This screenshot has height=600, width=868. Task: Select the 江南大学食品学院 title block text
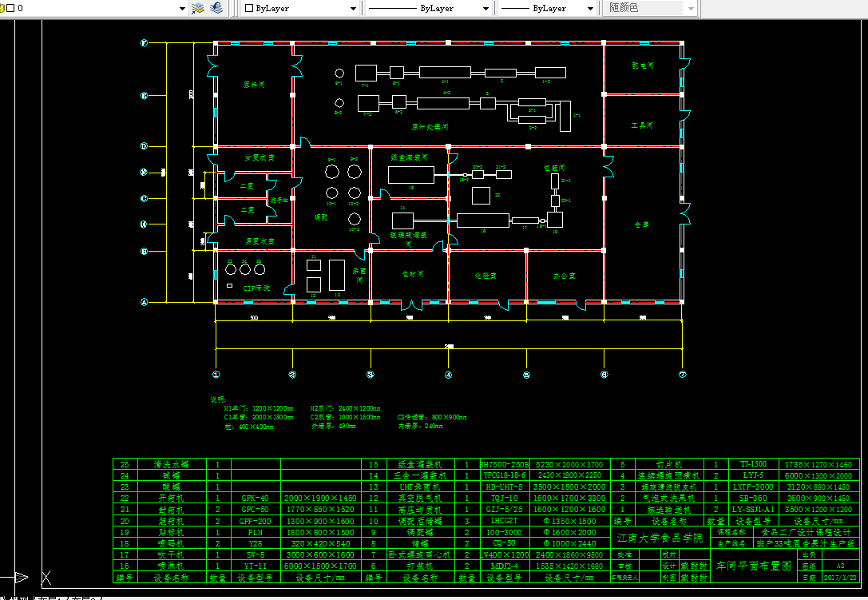tap(660, 538)
